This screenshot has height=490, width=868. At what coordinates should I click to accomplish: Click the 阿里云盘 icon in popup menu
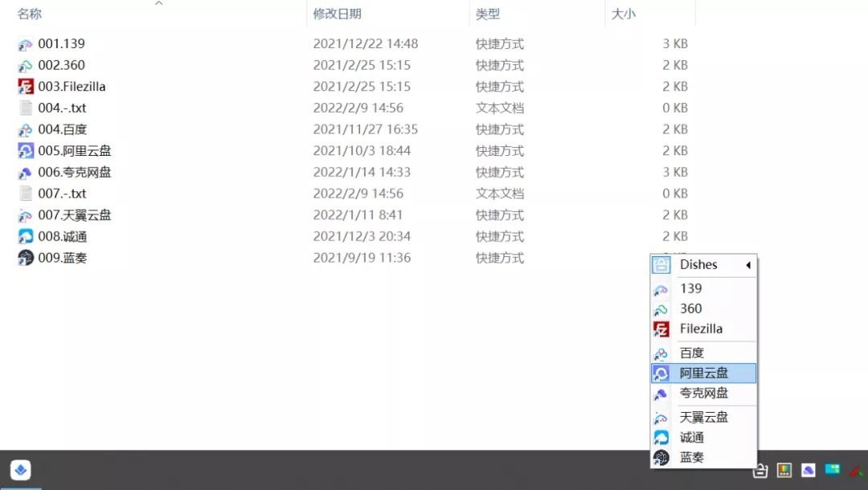[x=661, y=374]
